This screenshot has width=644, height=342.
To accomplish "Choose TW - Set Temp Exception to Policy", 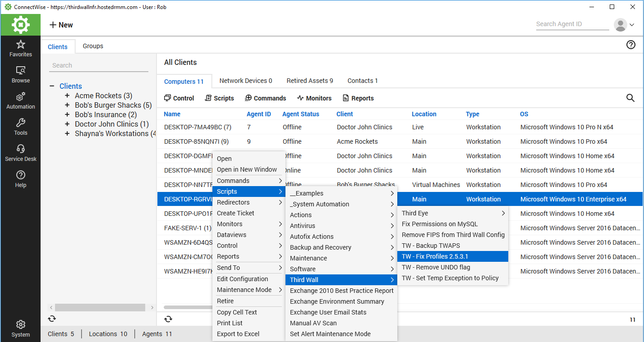I will click(x=453, y=278).
